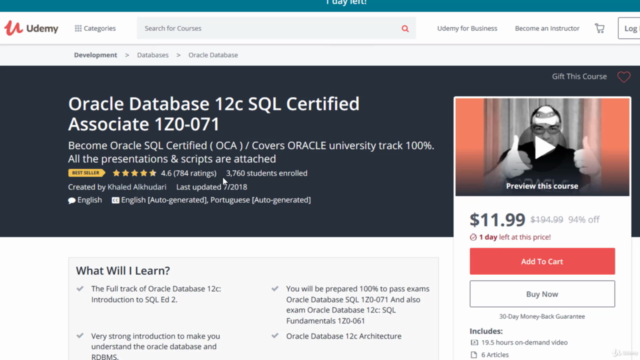
Task: Go to Oracle Database breadcrumb
Action: (213, 55)
